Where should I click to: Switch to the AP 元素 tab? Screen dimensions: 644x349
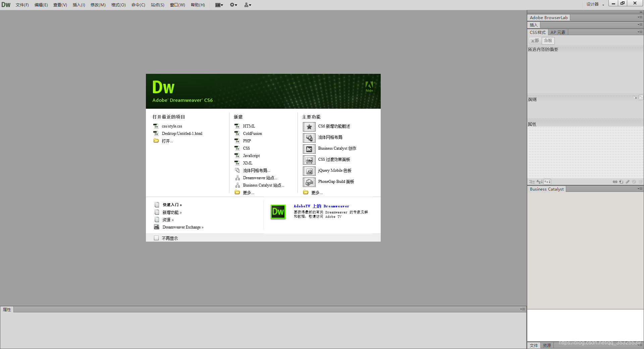[558, 32]
